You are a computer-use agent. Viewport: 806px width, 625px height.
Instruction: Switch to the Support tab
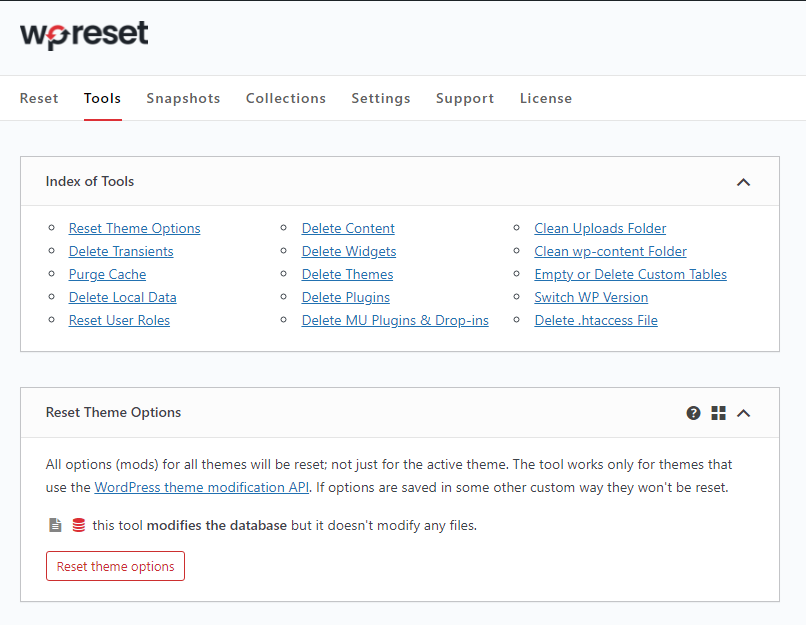(x=464, y=98)
